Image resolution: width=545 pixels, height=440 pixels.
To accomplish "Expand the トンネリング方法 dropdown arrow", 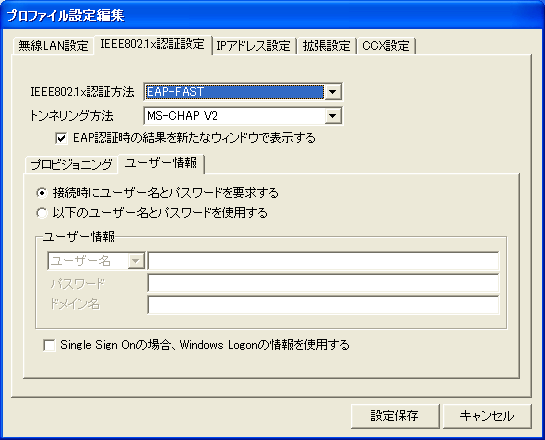I will 333,116.
